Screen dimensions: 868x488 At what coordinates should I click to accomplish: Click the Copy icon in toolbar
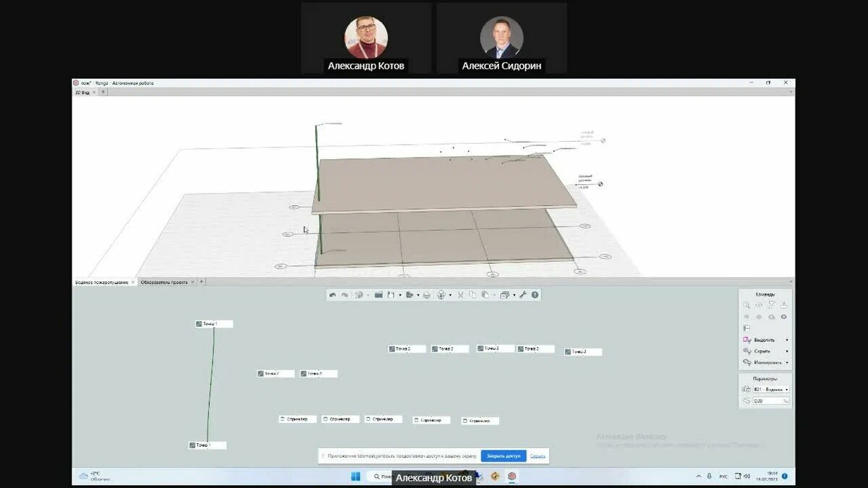pos(472,295)
